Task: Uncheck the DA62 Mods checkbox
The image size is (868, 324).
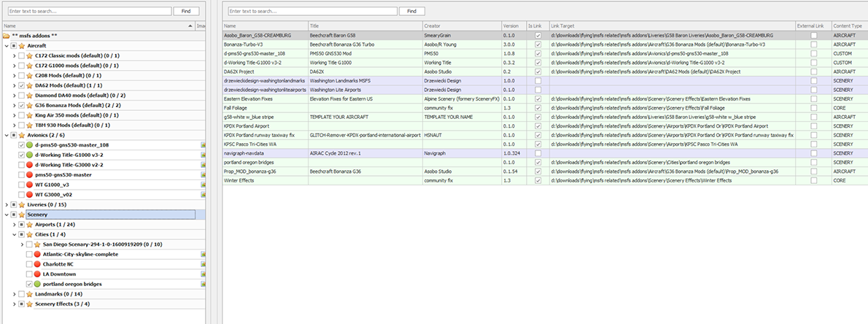Action: [x=21, y=85]
